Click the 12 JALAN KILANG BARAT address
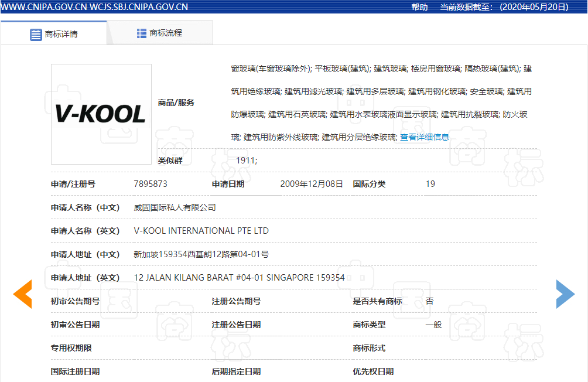The image size is (588, 382). (x=240, y=278)
